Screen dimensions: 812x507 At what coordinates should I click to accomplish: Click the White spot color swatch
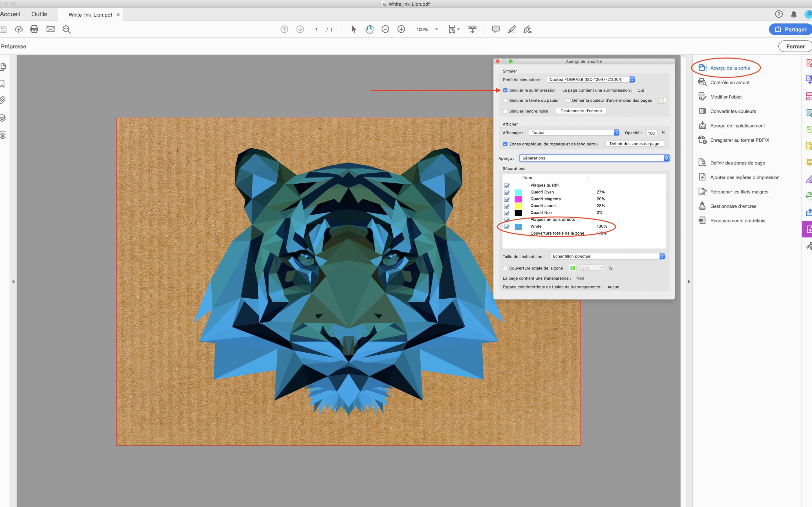click(x=518, y=227)
